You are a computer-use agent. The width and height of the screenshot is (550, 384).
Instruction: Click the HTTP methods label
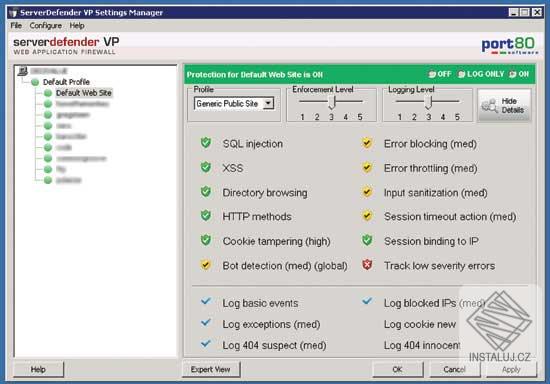point(257,217)
